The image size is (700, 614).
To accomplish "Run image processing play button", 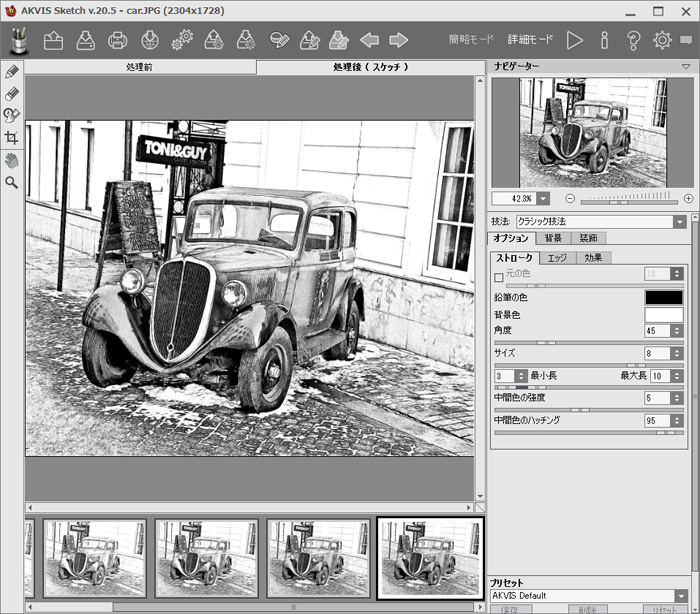I will tap(575, 40).
